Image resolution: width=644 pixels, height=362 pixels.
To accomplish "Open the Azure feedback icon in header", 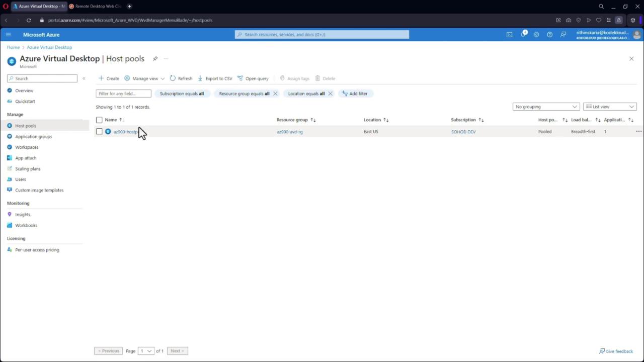I will click(x=563, y=35).
